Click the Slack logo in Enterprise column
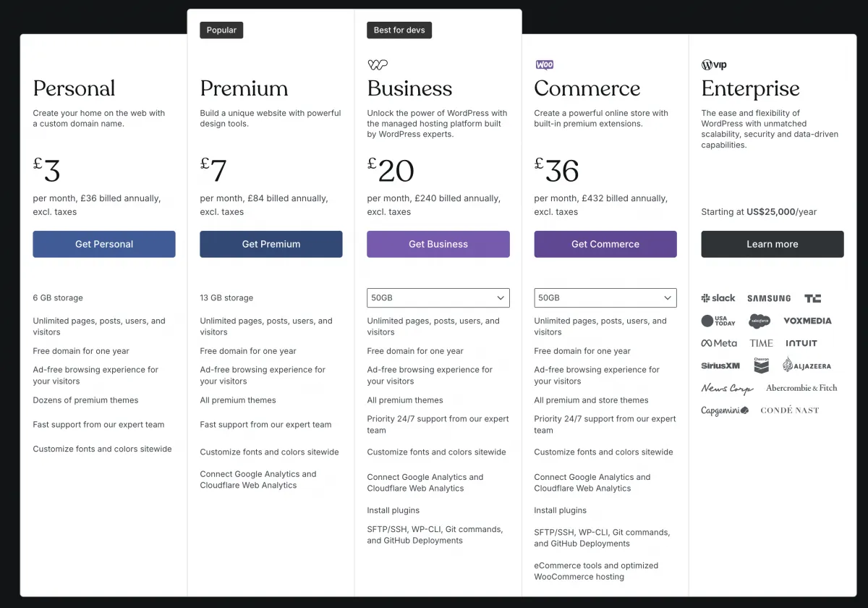Viewport: 868px width, 608px height. pos(718,297)
